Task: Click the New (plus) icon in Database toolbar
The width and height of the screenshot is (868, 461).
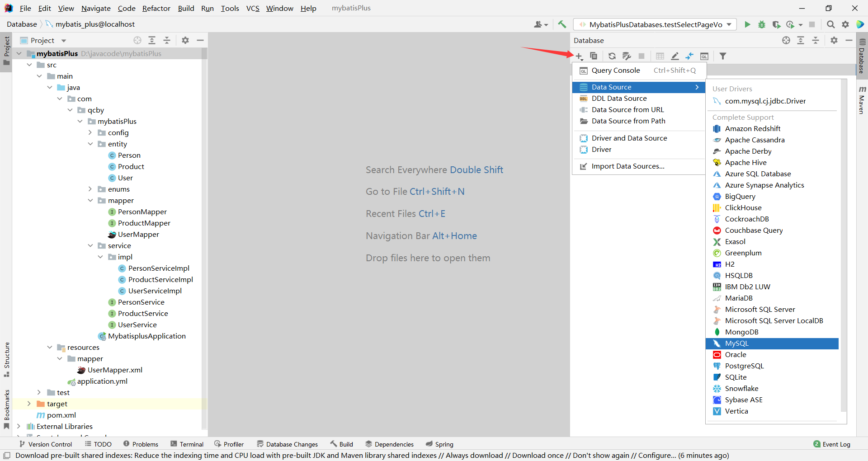Action: (579, 56)
